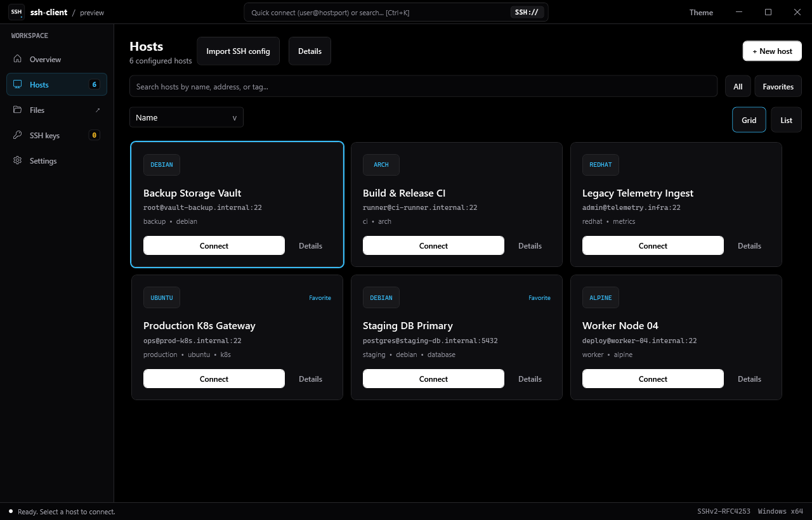The image size is (812, 520).
Task: Click the Hosts monitor icon in sidebar
Action: [18, 84]
